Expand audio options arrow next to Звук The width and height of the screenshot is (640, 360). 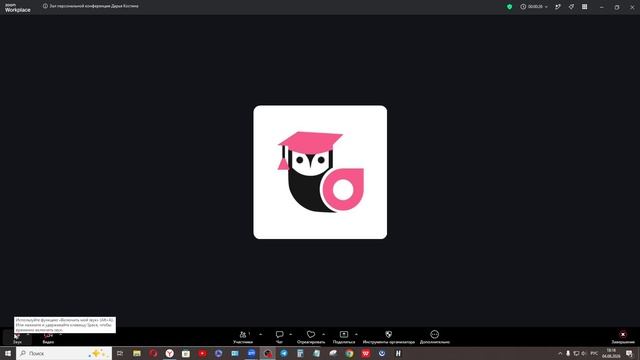pos(28,335)
